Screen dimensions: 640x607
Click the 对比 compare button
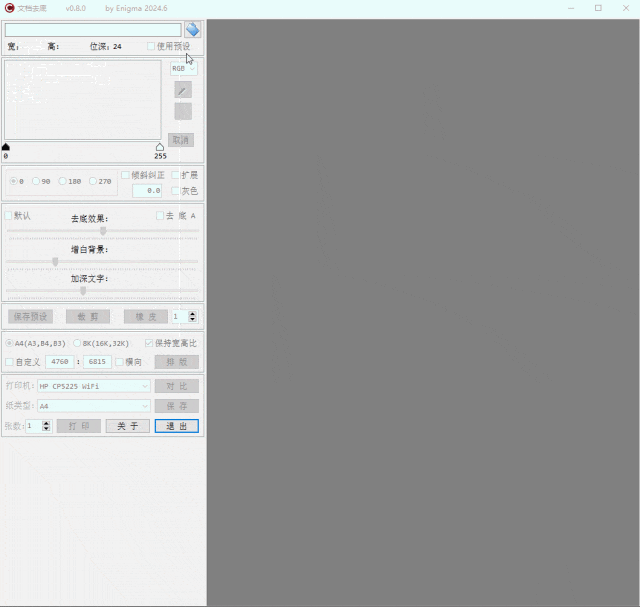[177, 386]
